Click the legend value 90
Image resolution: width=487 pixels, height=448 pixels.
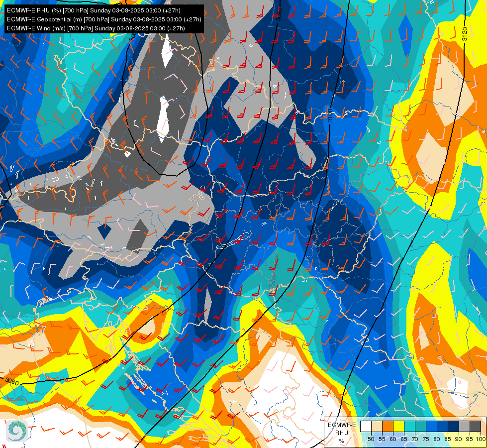coord(459,439)
